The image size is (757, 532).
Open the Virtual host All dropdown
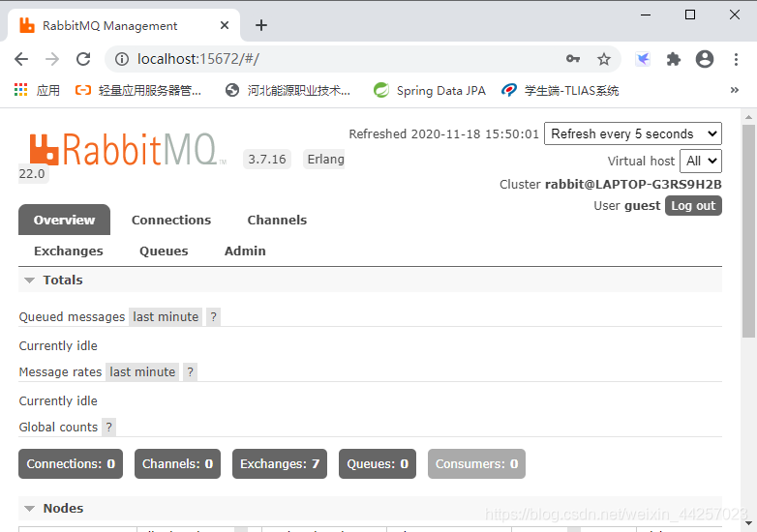701,162
